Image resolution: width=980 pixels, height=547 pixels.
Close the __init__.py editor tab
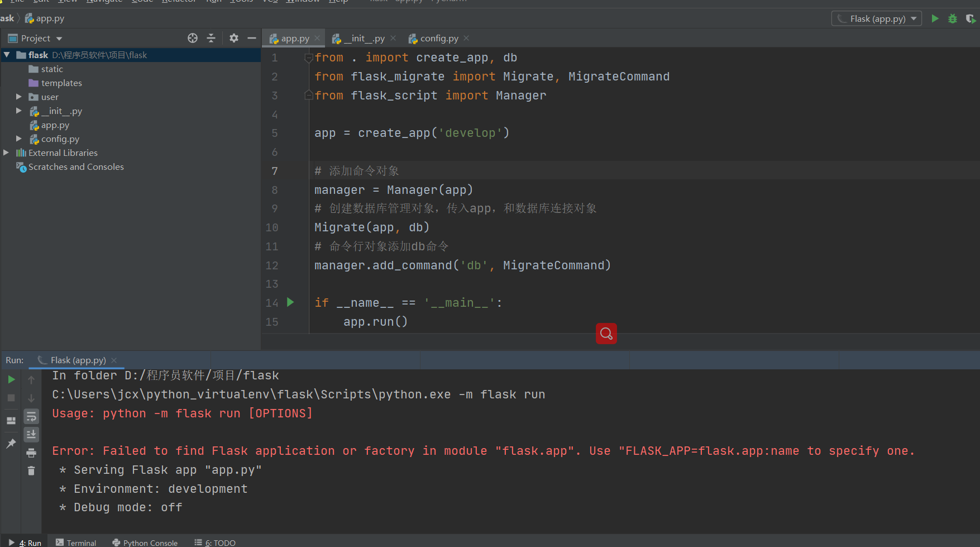tap(393, 38)
